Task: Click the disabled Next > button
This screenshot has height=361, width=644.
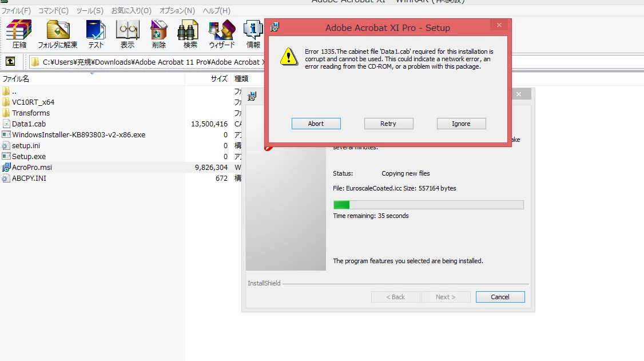Action: 446,297
